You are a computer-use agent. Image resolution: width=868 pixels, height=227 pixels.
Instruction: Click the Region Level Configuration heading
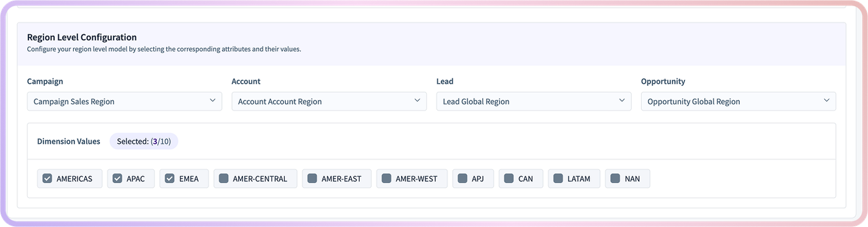click(82, 37)
